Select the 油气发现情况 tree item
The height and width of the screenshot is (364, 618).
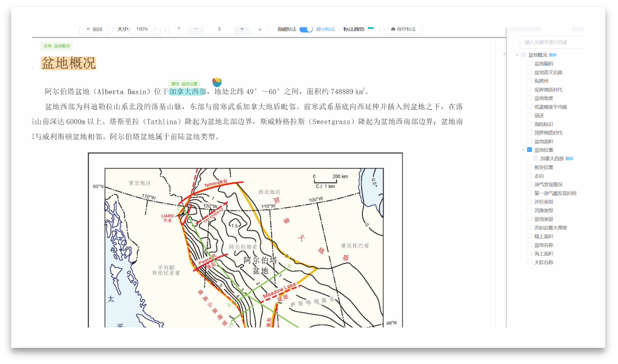[548, 185]
